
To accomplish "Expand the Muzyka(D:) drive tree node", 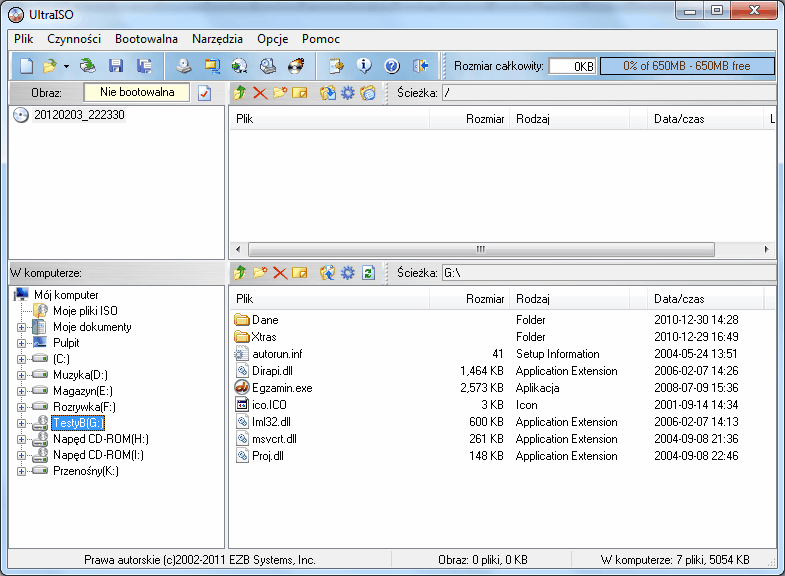I will (21, 375).
